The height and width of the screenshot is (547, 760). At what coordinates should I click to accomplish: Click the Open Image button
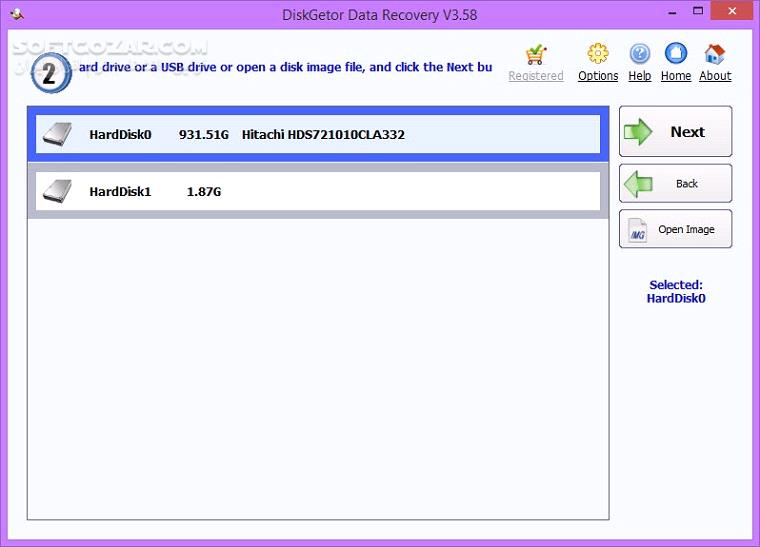(676, 229)
